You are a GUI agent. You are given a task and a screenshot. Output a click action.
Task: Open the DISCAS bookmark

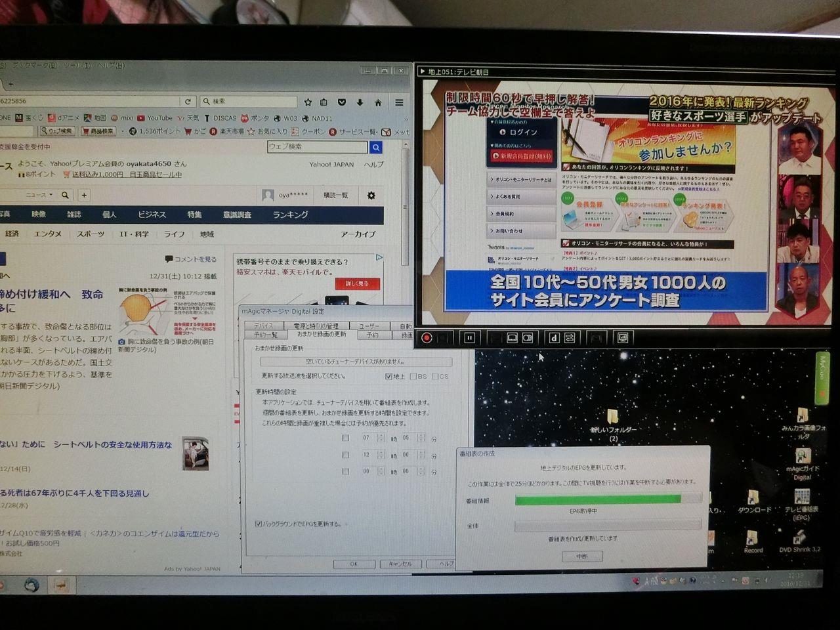pyautogui.click(x=220, y=118)
